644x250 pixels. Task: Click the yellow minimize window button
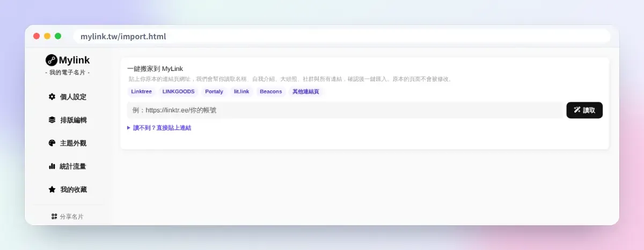(x=47, y=36)
